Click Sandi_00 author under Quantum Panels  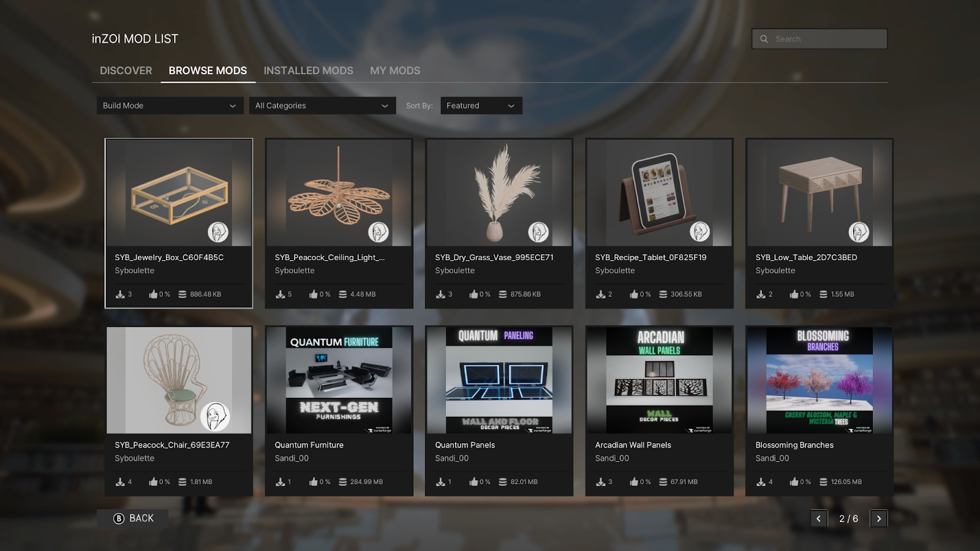pos(451,459)
